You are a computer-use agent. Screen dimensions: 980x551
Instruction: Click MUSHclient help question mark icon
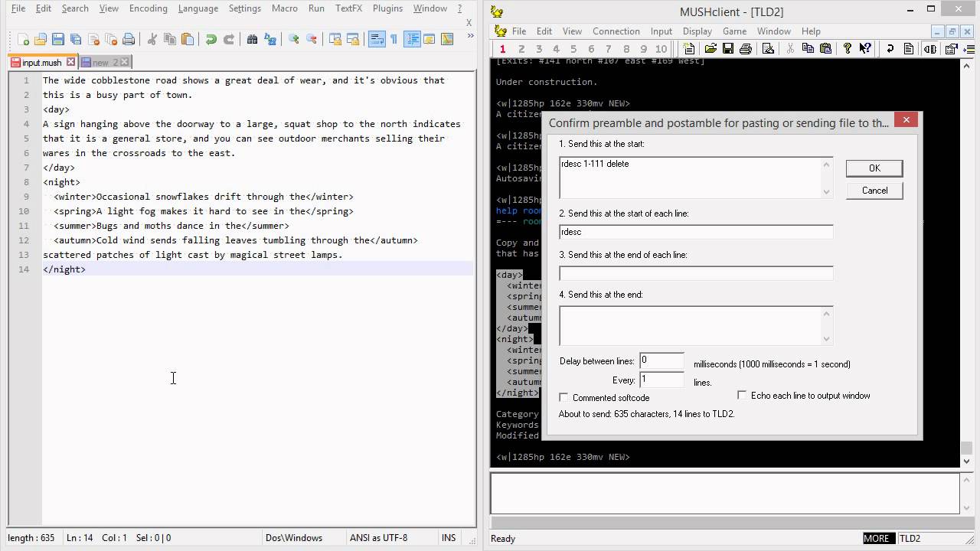click(848, 49)
